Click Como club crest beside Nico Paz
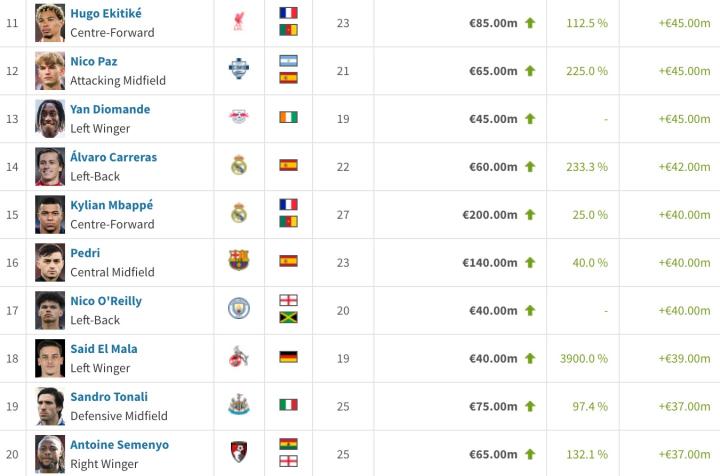Screen dimensions: 720x476 pyautogui.click(x=238, y=69)
